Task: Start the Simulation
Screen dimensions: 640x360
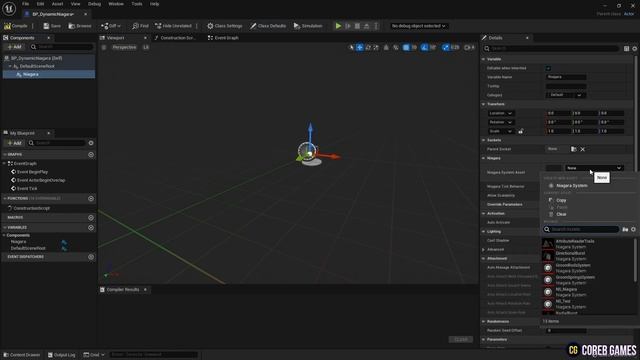Action: pos(308,26)
